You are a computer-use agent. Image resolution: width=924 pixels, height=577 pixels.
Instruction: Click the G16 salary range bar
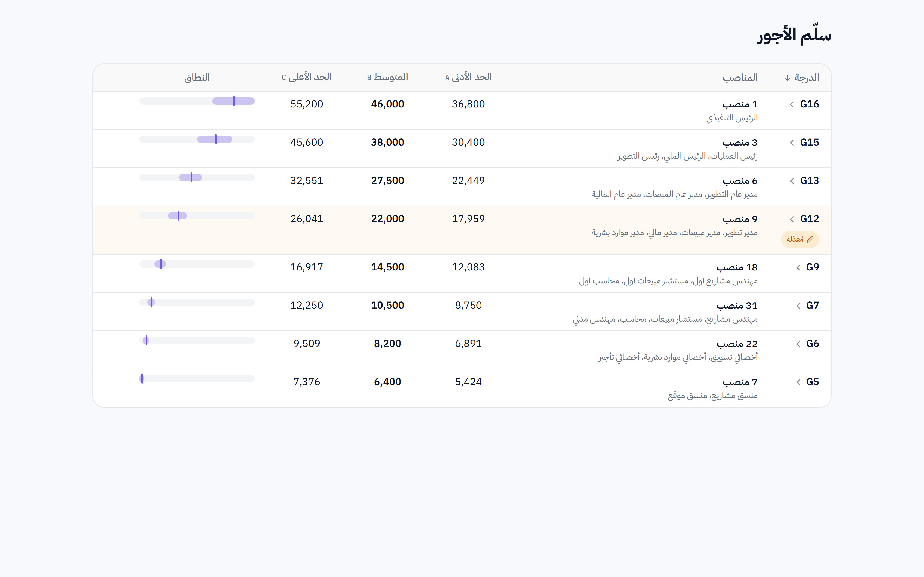coord(197,101)
